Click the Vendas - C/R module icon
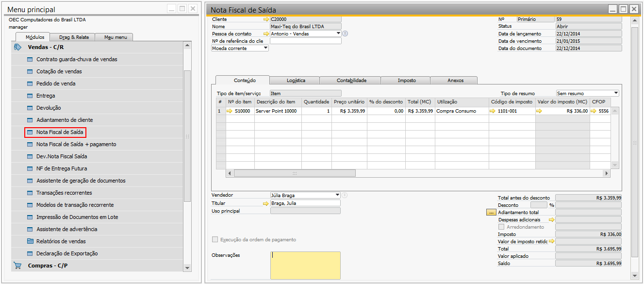The width and height of the screenshot is (644, 284). (x=18, y=47)
